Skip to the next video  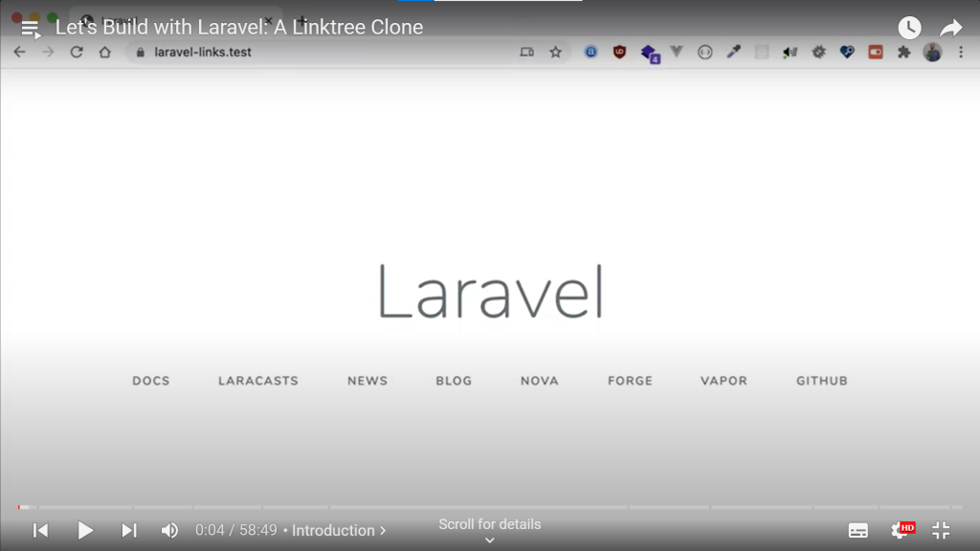tap(129, 530)
